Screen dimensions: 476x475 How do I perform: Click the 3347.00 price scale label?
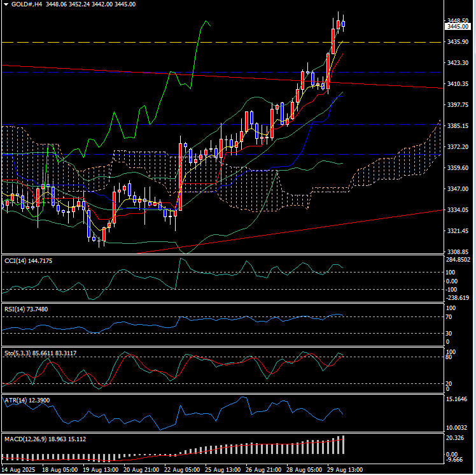pyautogui.click(x=458, y=189)
